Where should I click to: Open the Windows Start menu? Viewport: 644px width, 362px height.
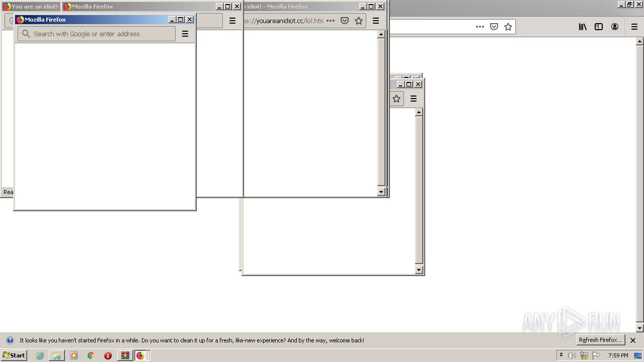(14, 355)
